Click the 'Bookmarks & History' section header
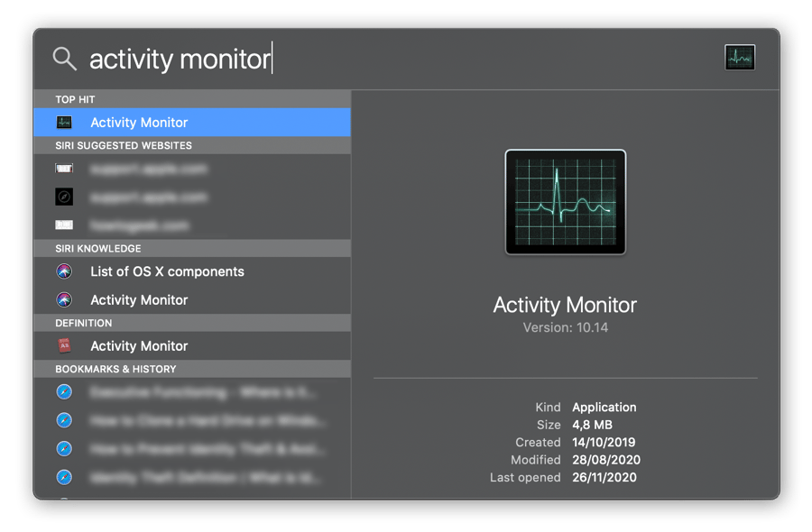 point(115,369)
